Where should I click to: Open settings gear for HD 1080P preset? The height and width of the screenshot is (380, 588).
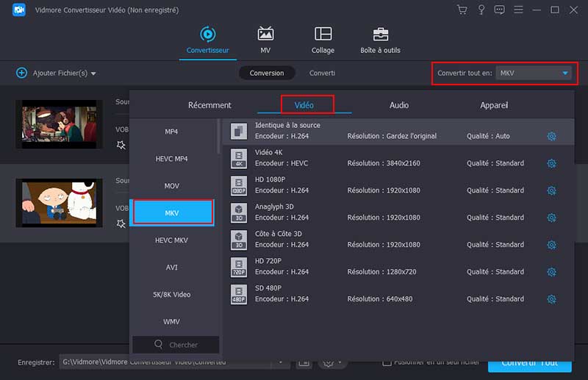click(551, 190)
